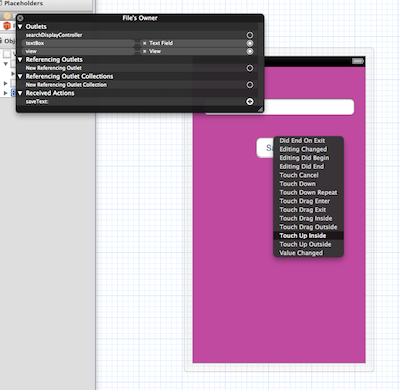This screenshot has width=400, height=390.
Task: Choose Touch Down Repeat event
Action: 308,193
